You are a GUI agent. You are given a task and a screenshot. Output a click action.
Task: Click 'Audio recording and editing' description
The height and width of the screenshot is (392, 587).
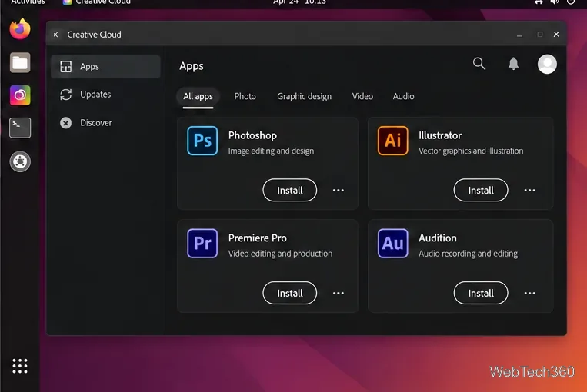[x=468, y=253]
